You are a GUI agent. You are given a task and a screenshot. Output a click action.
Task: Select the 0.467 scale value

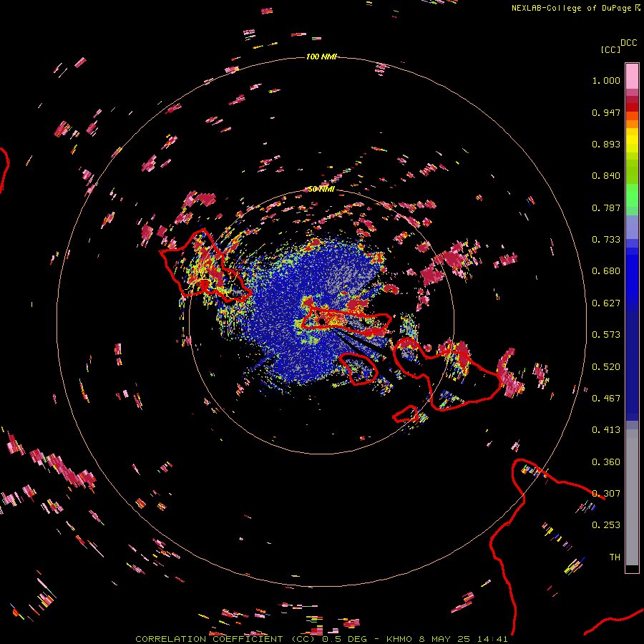606,399
